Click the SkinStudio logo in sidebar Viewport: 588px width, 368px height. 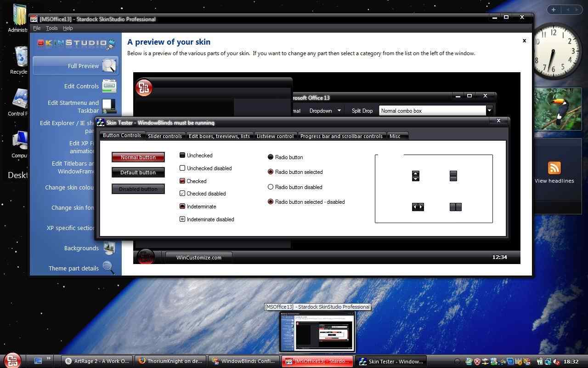click(76, 43)
